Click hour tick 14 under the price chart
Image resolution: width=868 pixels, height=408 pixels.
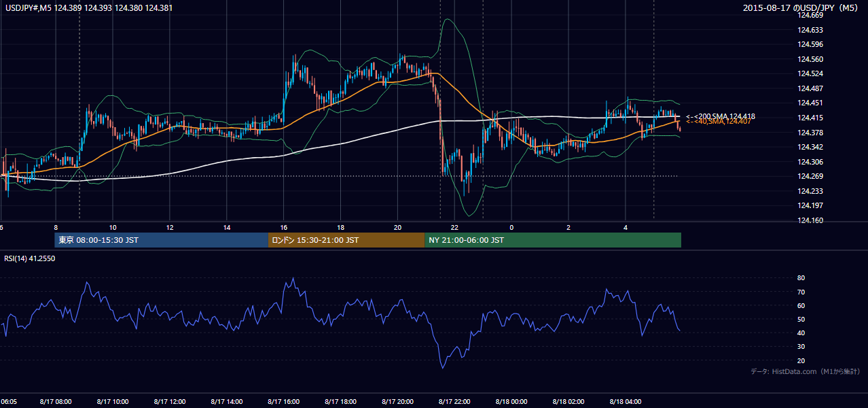pyautogui.click(x=227, y=227)
